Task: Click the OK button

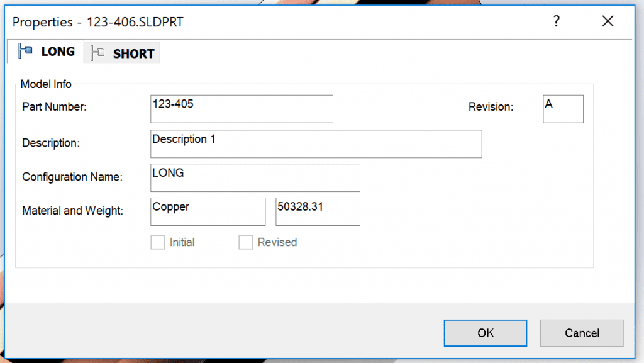Action: coord(485,333)
